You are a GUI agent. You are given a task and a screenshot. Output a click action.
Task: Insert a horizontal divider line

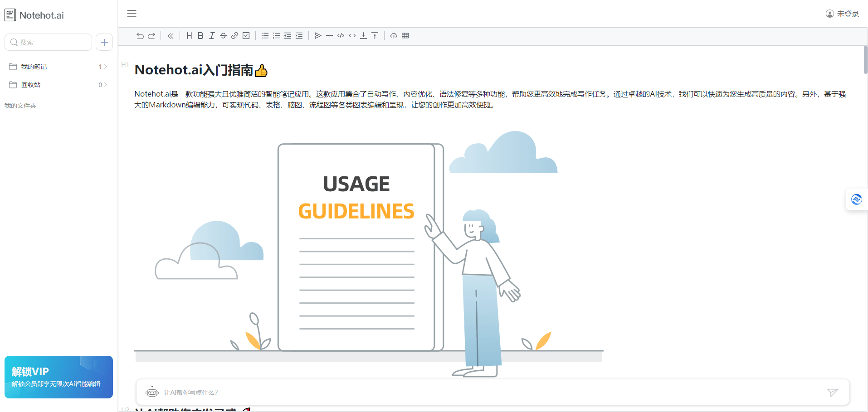pos(329,36)
